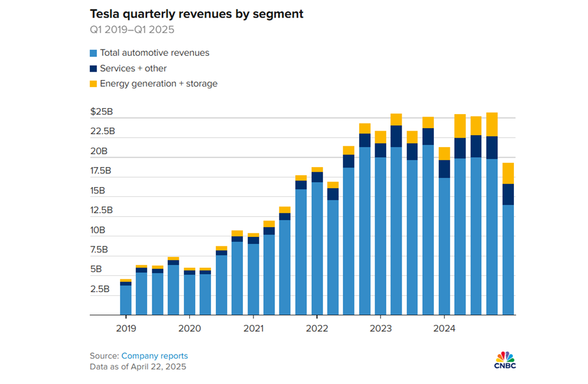Toggle the Energy generation + storage legend label
Viewport: 588px width, 384px height.
click(x=158, y=84)
